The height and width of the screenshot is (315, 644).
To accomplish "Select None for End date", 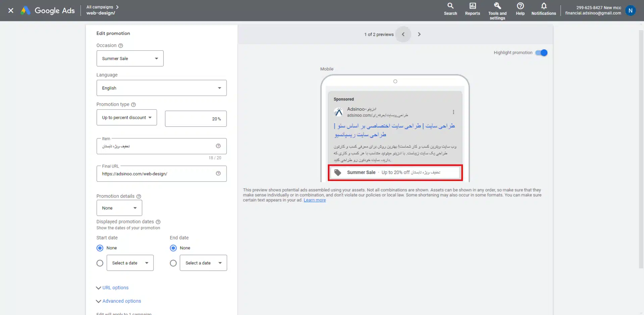I will 173,248.
